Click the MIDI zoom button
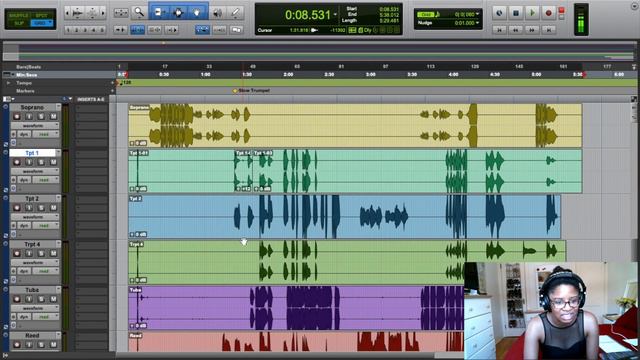This screenshot has width=640, height=360. (92, 13)
